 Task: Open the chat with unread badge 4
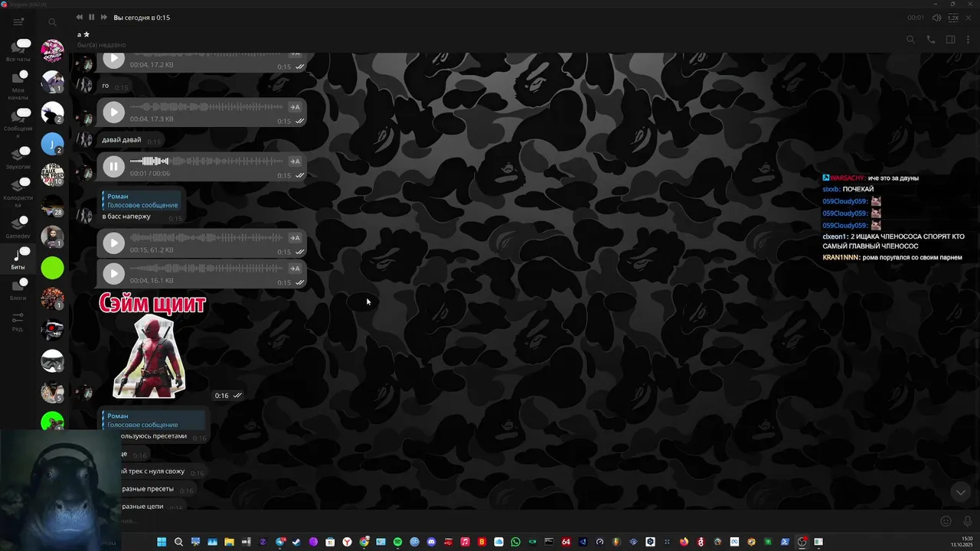coord(52,360)
